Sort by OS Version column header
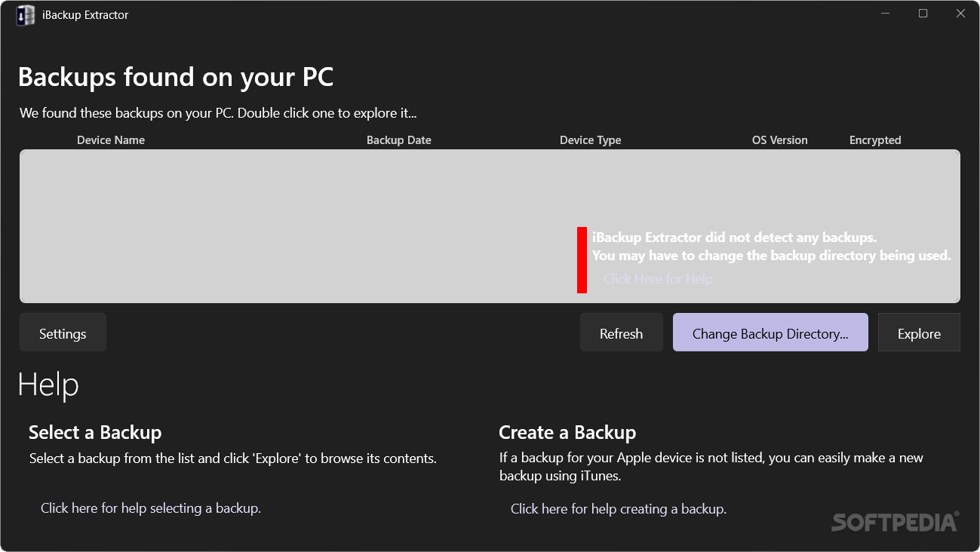This screenshot has height=552, width=980. pos(780,140)
